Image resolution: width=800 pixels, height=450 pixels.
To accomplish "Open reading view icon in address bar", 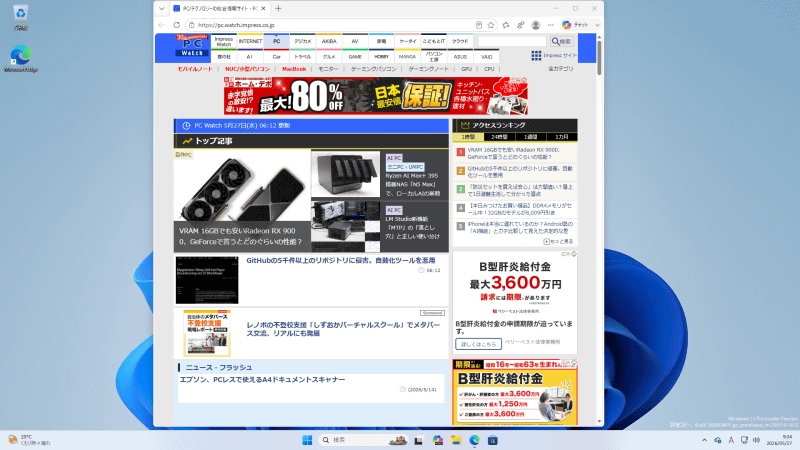I will [479, 25].
